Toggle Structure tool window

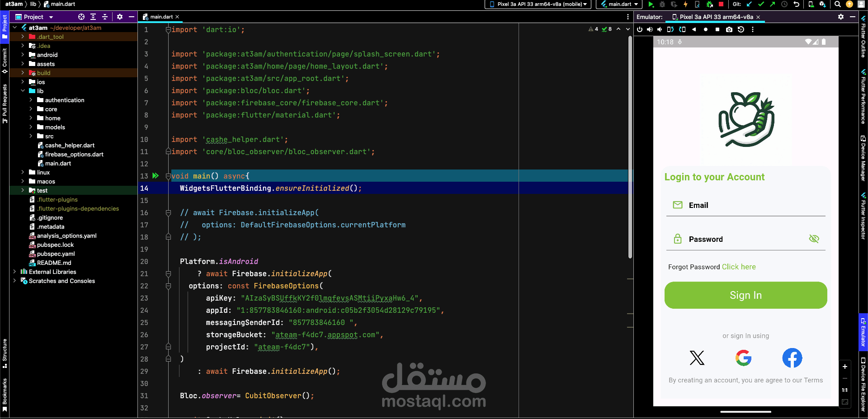pos(5,353)
